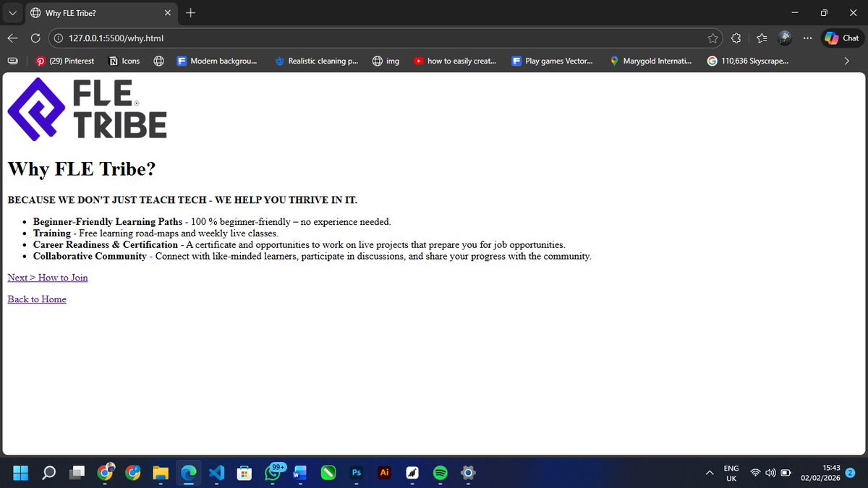868x488 pixels.
Task: Open the Play games Vector... bookmark
Action: point(552,61)
